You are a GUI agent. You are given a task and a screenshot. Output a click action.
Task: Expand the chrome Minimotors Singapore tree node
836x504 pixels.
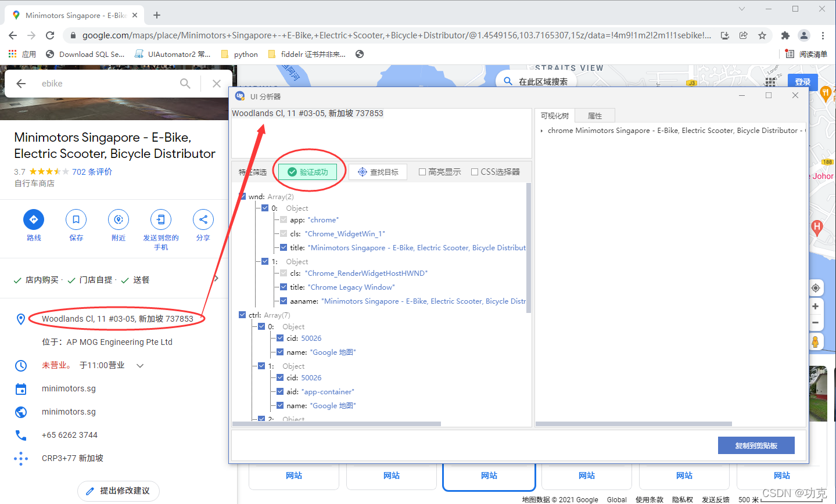[x=541, y=131]
